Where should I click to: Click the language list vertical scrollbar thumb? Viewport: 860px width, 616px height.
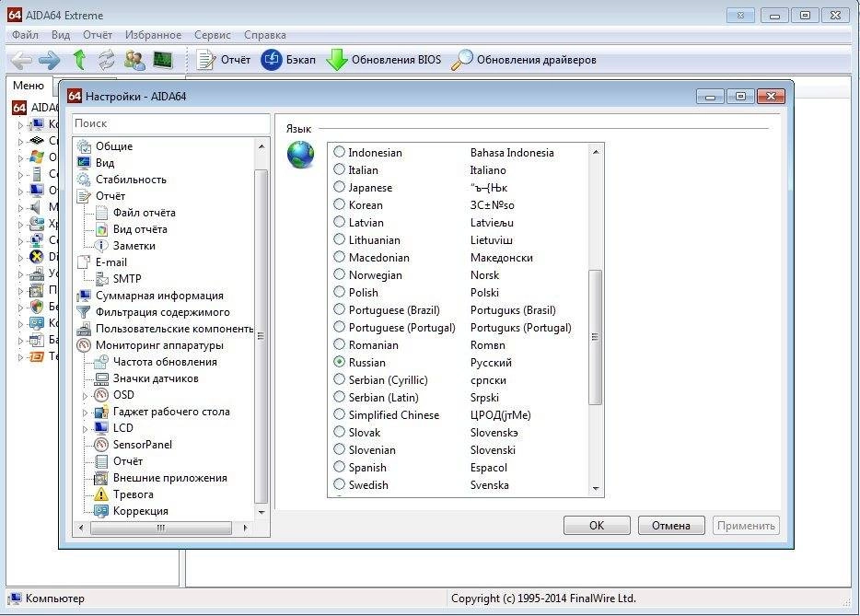click(x=595, y=337)
